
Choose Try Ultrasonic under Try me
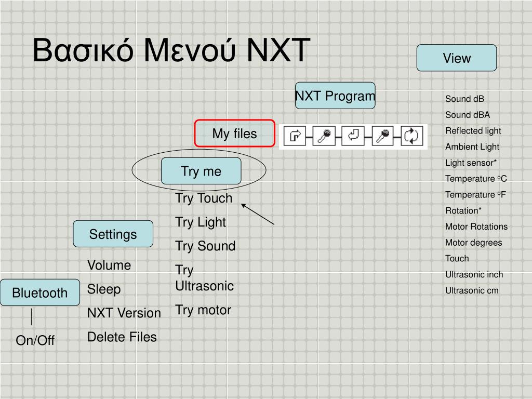(x=204, y=278)
